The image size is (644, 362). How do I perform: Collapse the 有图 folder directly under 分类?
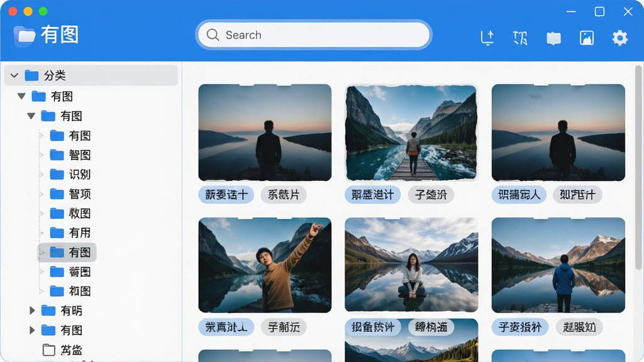coord(21,96)
